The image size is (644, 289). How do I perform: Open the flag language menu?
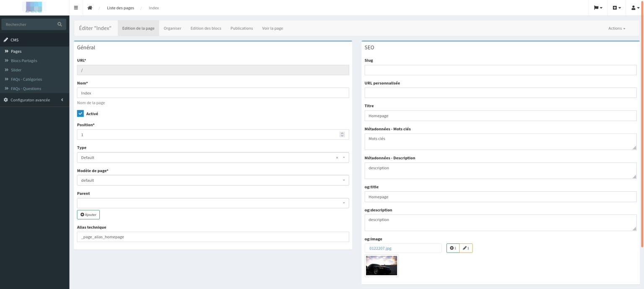tap(598, 8)
